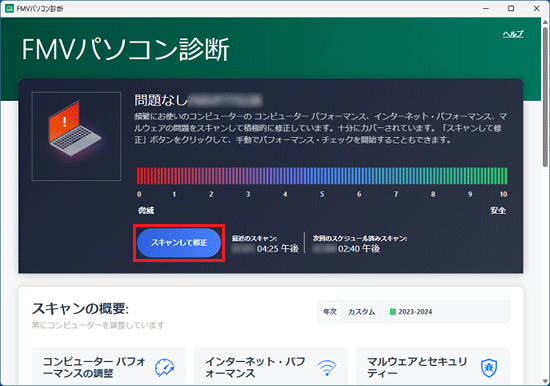This screenshot has height=386, width=550.
Task: Click the shield bug icon in マルウェアとセキュリティー
Action: (x=489, y=367)
